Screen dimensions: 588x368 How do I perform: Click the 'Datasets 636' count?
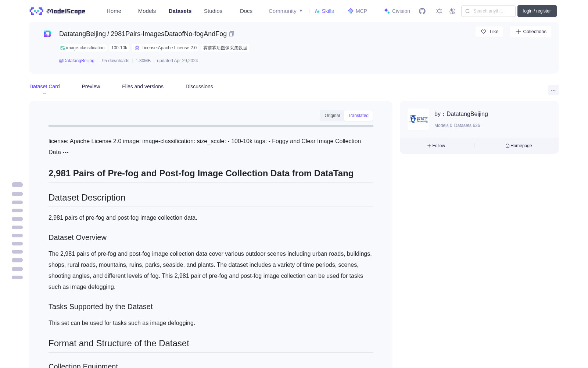pyautogui.click(x=467, y=125)
